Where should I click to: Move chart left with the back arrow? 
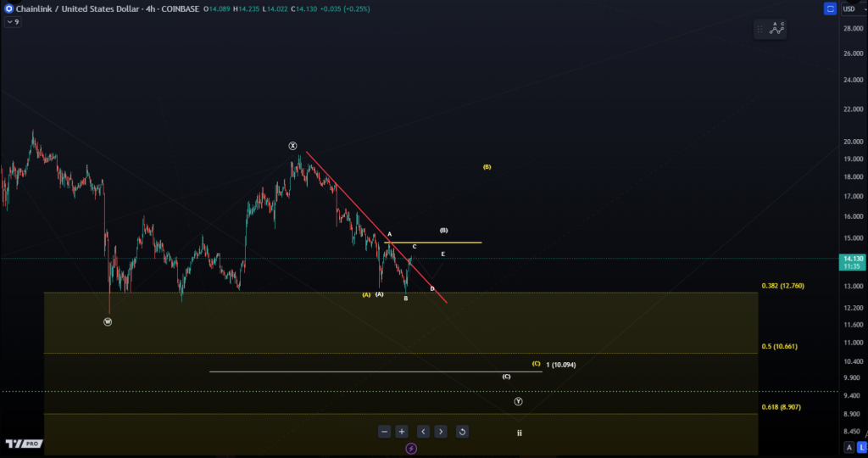(x=423, y=432)
